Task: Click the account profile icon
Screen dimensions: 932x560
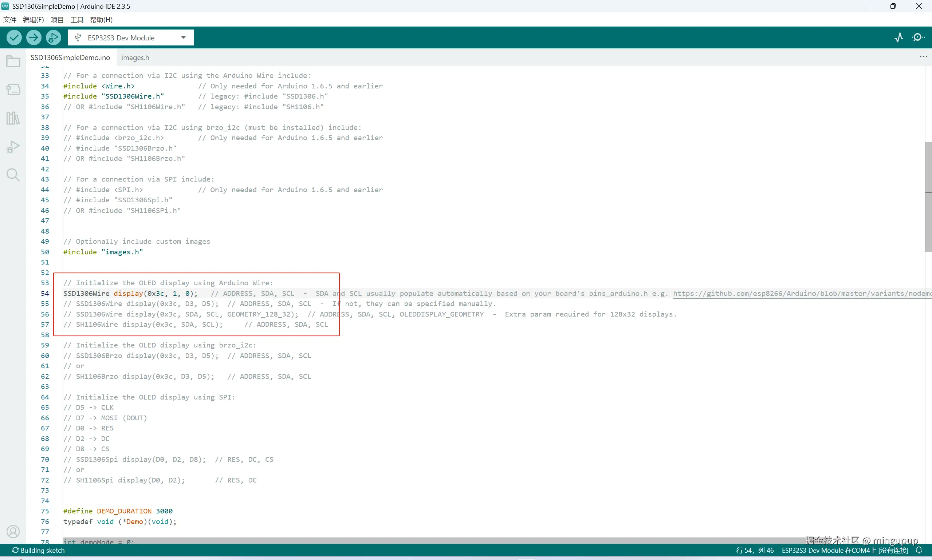Action: [13, 531]
